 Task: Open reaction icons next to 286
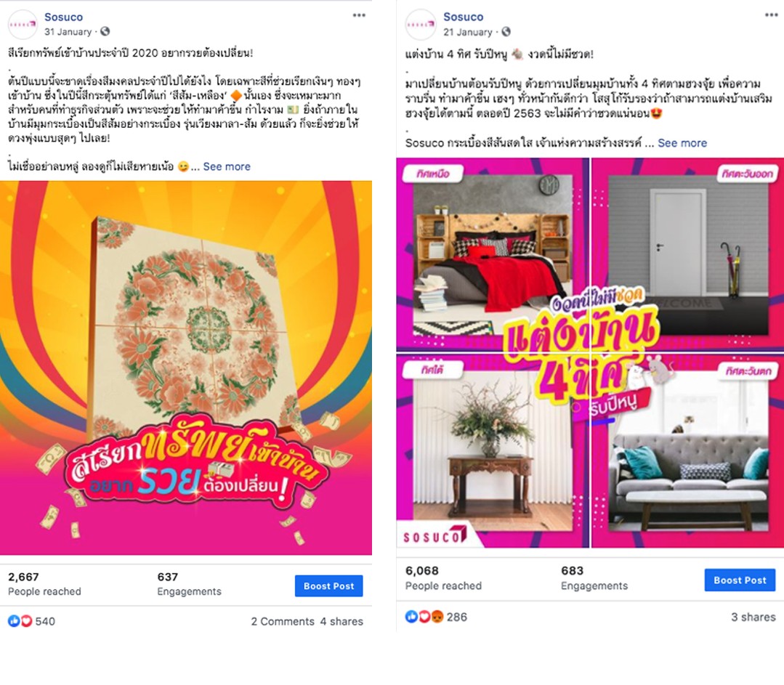(x=424, y=617)
